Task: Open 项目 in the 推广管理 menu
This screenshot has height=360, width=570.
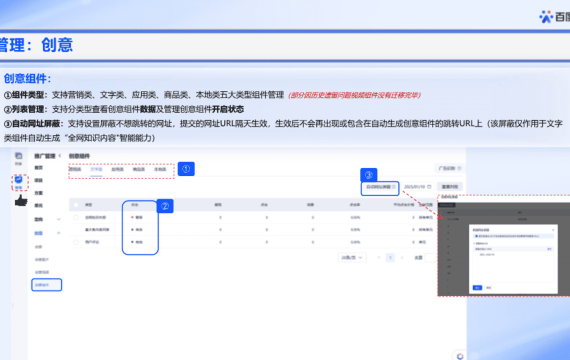Action: (39, 180)
